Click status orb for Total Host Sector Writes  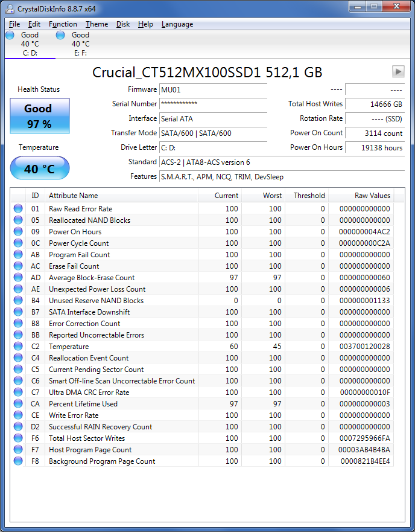[x=18, y=438]
